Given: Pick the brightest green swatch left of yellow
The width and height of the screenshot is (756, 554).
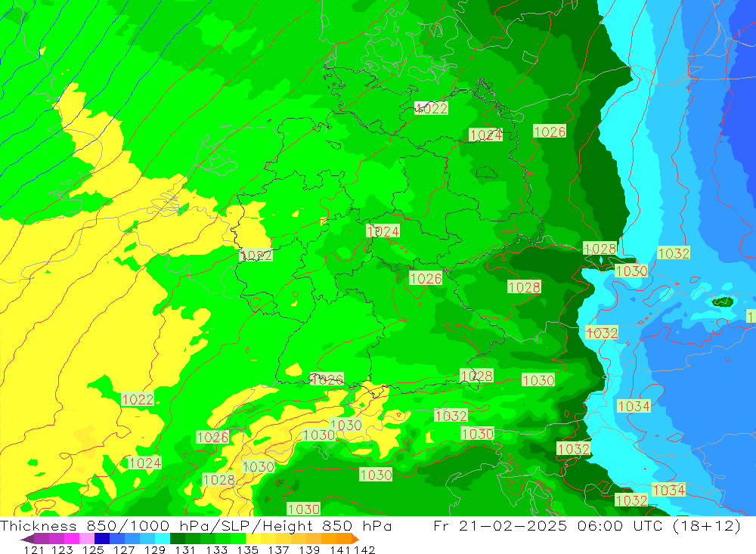Looking at the screenshot, I should [238, 539].
